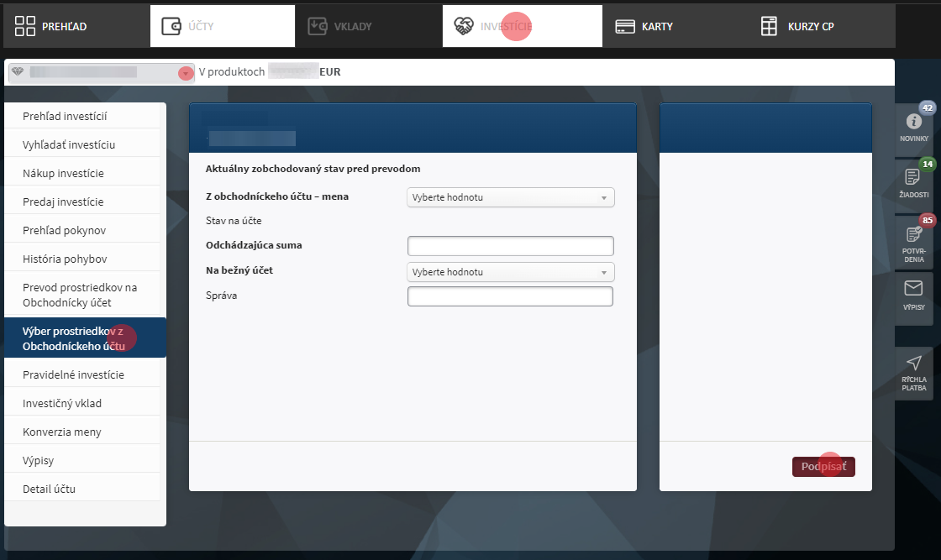
Task: Focus the Správa text field
Action: click(510, 296)
